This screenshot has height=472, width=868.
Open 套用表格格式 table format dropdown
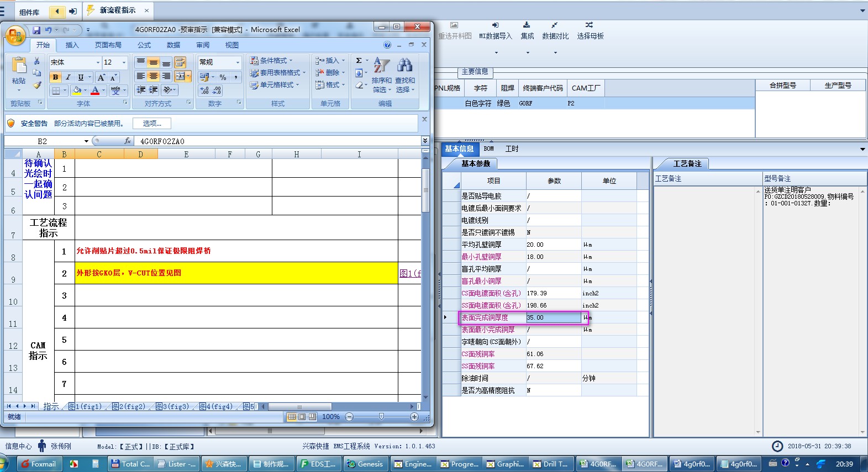click(x=277, y=73)
